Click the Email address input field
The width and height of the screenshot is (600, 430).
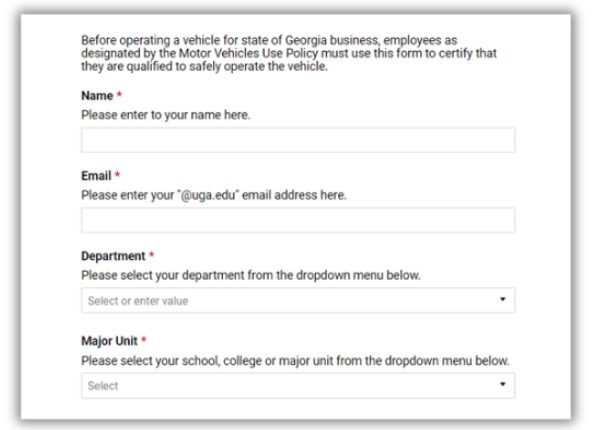(x=298, y=220)
